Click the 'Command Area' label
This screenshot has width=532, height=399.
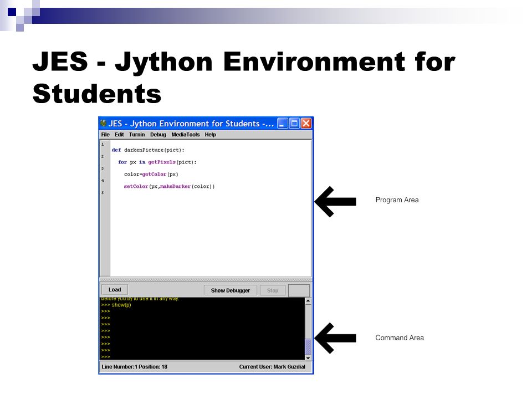point(400,338)
